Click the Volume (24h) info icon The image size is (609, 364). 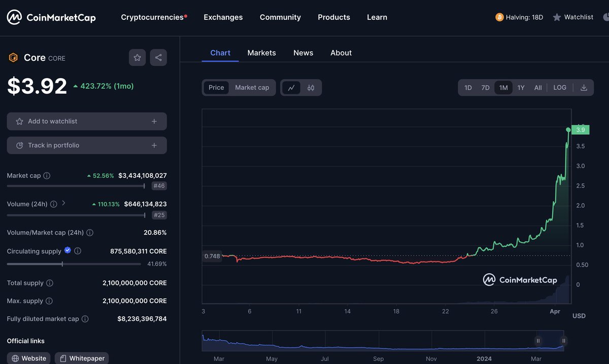click(x=54, y=204)
